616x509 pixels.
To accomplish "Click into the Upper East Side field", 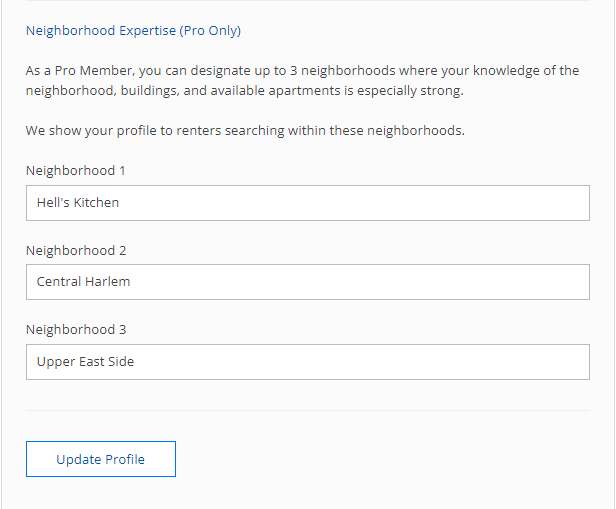I will (308, 362).
